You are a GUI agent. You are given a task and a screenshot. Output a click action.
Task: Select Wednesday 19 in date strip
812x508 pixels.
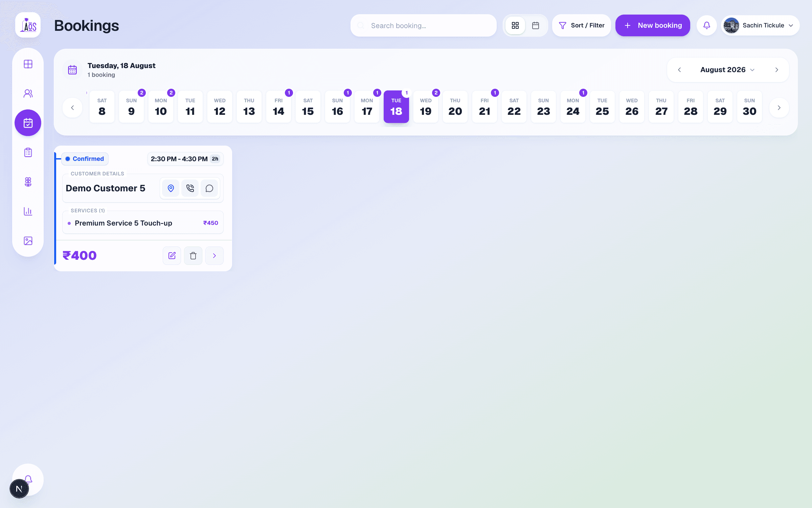point(426,107)
